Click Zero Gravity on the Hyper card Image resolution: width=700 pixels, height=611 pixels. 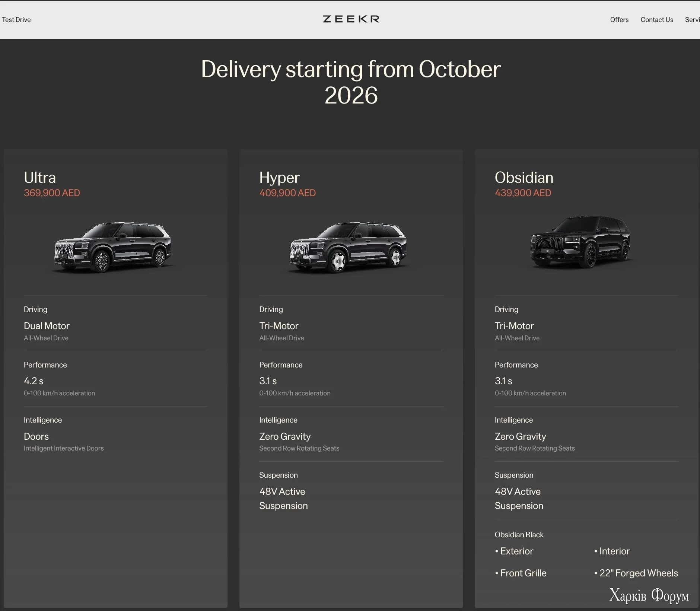[x=285, y=436]
